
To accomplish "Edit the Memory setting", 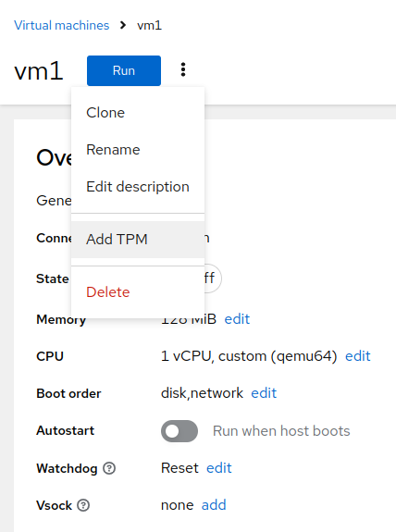I will tap(237, 319).
